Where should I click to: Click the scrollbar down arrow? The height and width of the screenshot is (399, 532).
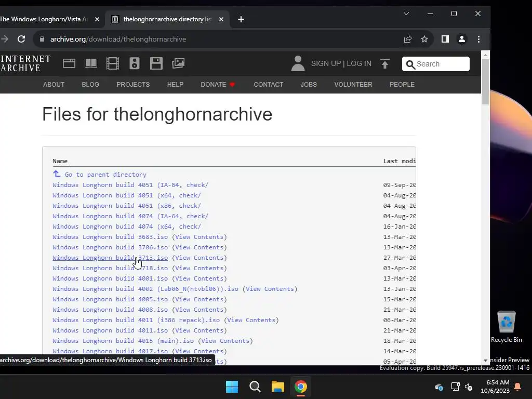pyautogui.click(x=486, y=361)
